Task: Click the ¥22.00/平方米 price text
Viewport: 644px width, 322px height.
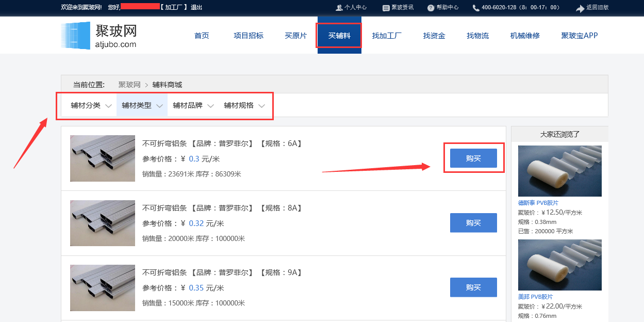Action: pyautogui.click(x=562, y=307)
